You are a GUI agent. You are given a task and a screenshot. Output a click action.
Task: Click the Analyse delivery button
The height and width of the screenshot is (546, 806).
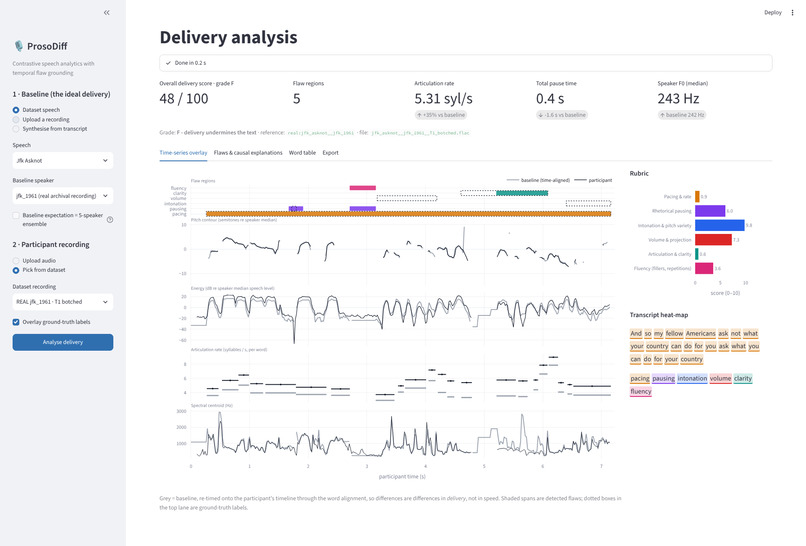[63, 342]
